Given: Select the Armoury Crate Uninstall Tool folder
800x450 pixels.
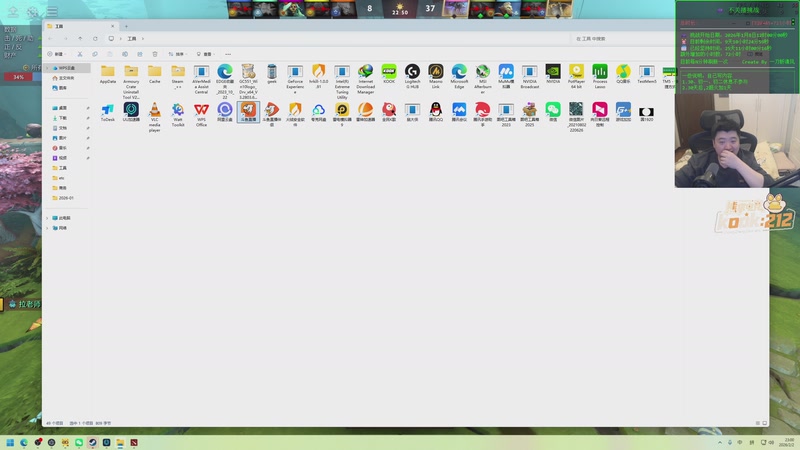Looking at the screenshot, I should (x=131, y=81).
